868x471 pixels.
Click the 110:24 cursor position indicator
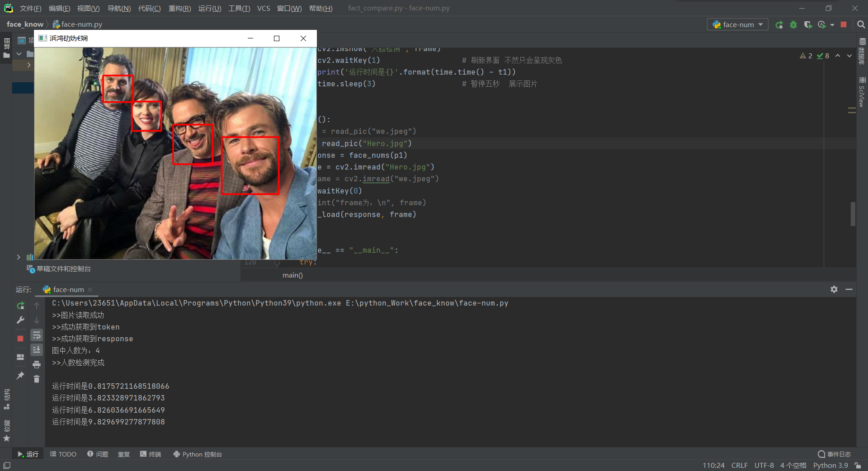(x=713, y=465)
